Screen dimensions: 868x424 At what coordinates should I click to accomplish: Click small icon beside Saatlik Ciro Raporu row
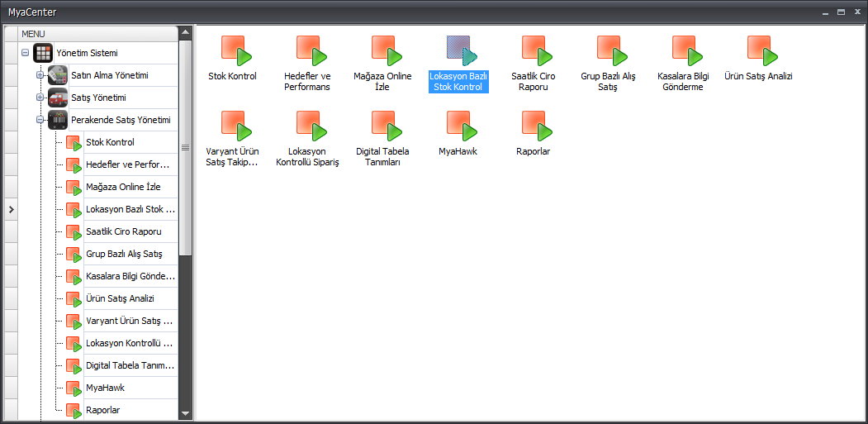click(x=74, y=231)
